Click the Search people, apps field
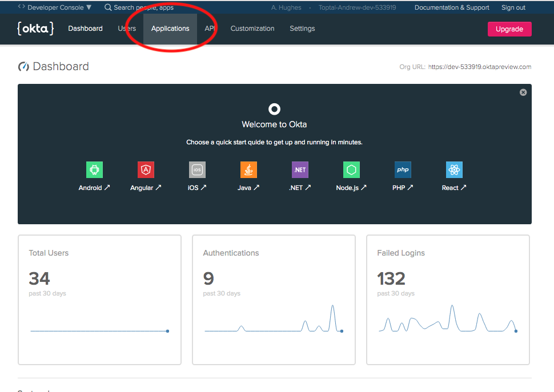Image resolution: width=554 pixels, height=392 pixels. [143, 7]
